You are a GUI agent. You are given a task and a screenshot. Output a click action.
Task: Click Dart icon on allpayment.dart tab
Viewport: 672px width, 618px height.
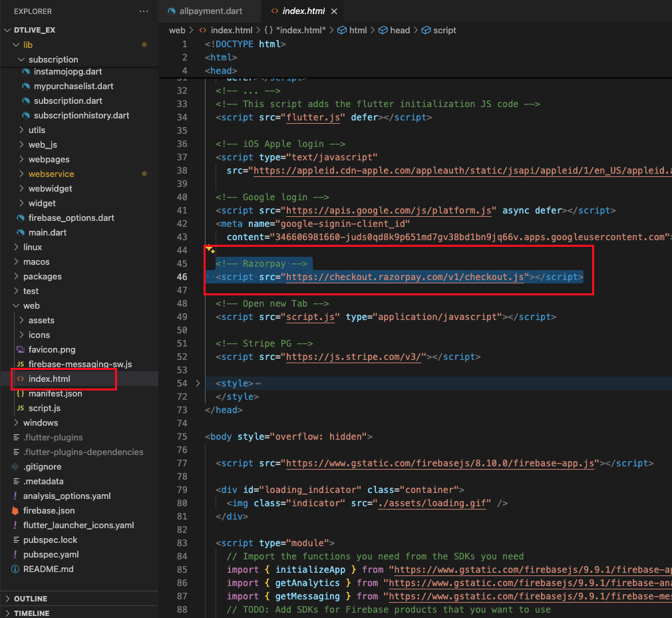click(x=172, y=11)
